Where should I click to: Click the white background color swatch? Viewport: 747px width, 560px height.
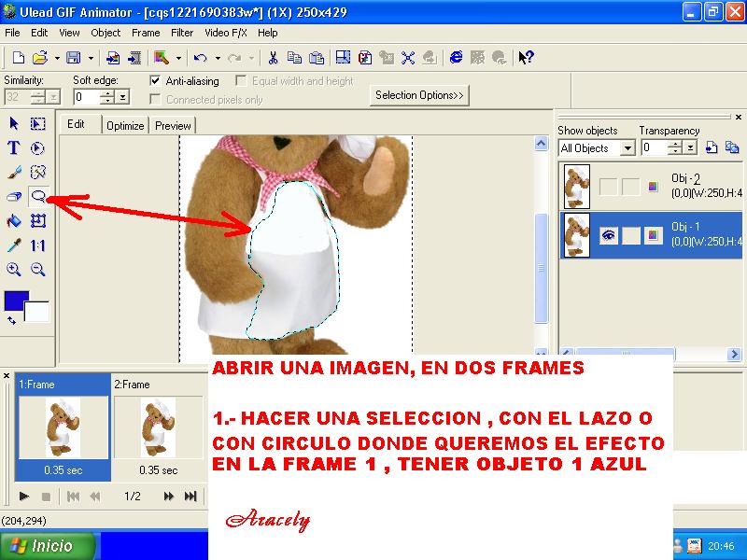[38, 312]
